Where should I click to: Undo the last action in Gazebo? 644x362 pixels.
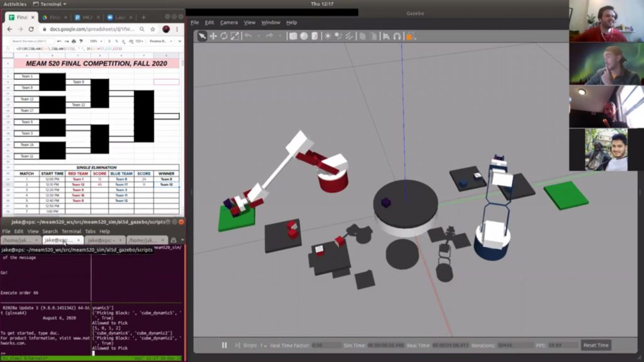pos(248,36)
